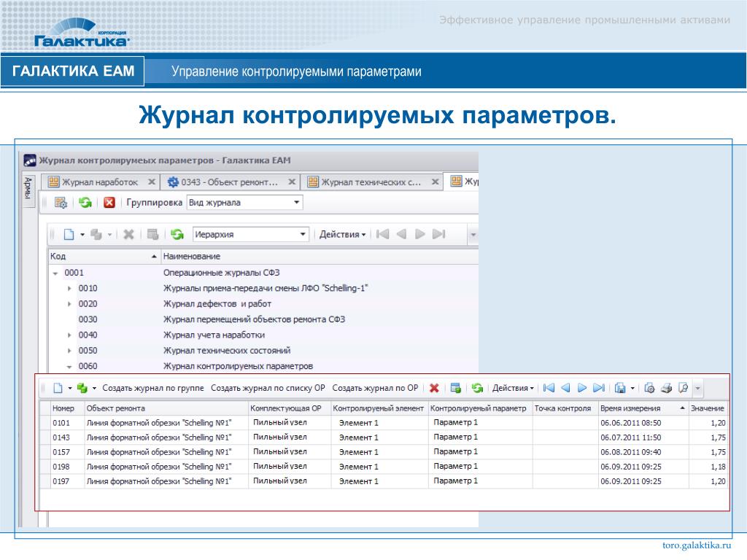Sort by Код column header

[x=104, y=256]
